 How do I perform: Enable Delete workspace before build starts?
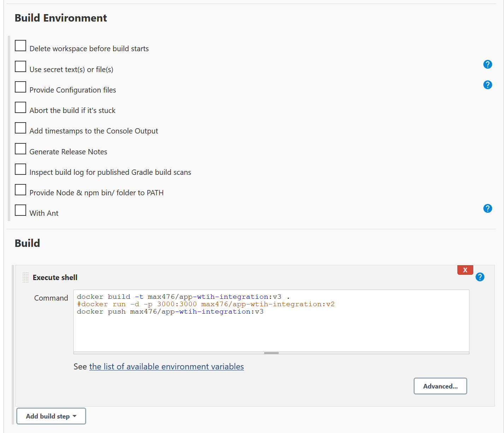20,46
